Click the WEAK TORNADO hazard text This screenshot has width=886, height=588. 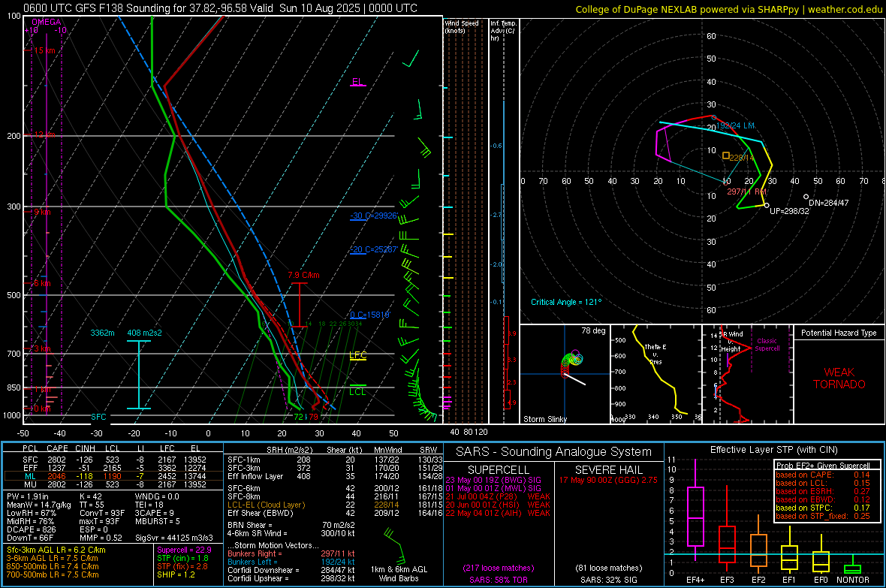coord(839,378)
